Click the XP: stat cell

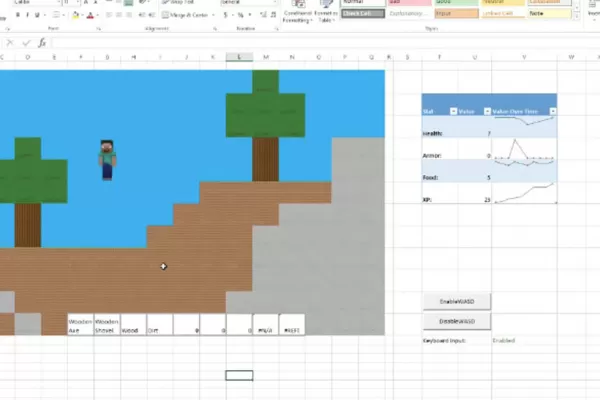click(440, 193)
